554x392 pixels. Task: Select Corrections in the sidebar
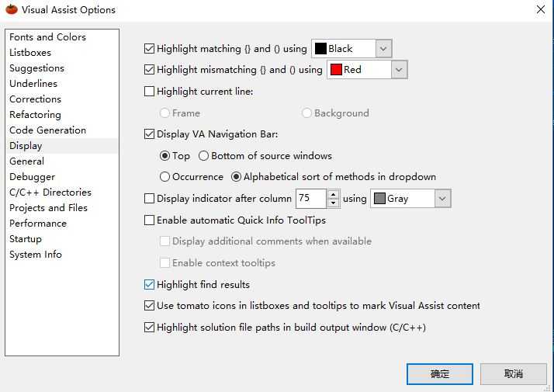click(x=36, y=99)
